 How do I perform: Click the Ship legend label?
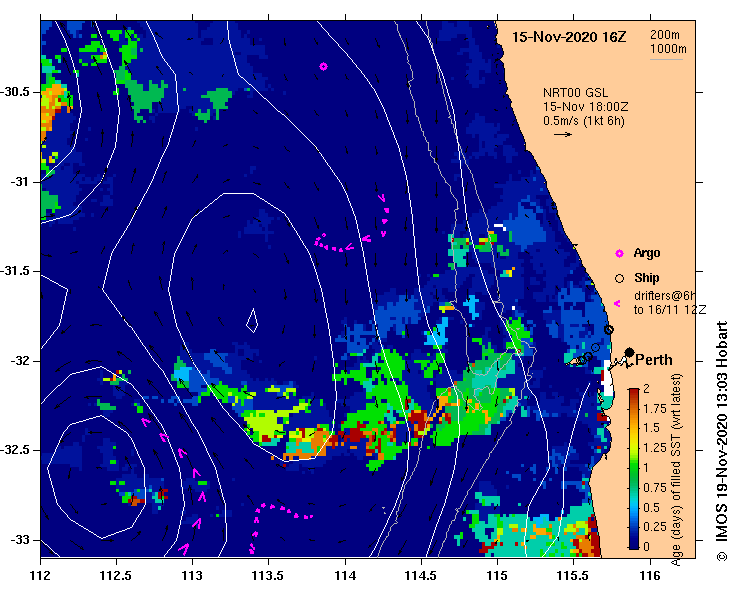(x=646, y=278)
